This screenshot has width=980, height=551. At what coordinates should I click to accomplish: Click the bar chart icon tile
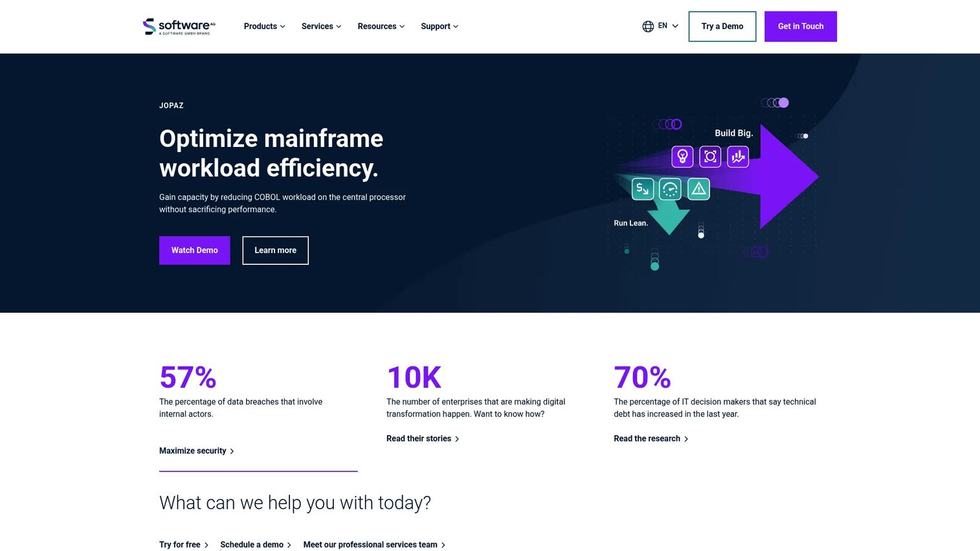pos(738,157)
